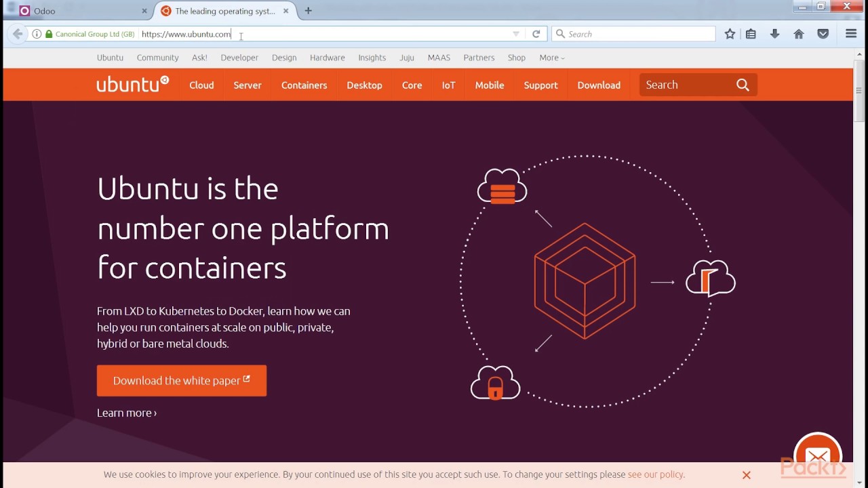The width and height of the screenshot is (868, 488).
Task: Open the Core menu item
Action: point(412,85)
